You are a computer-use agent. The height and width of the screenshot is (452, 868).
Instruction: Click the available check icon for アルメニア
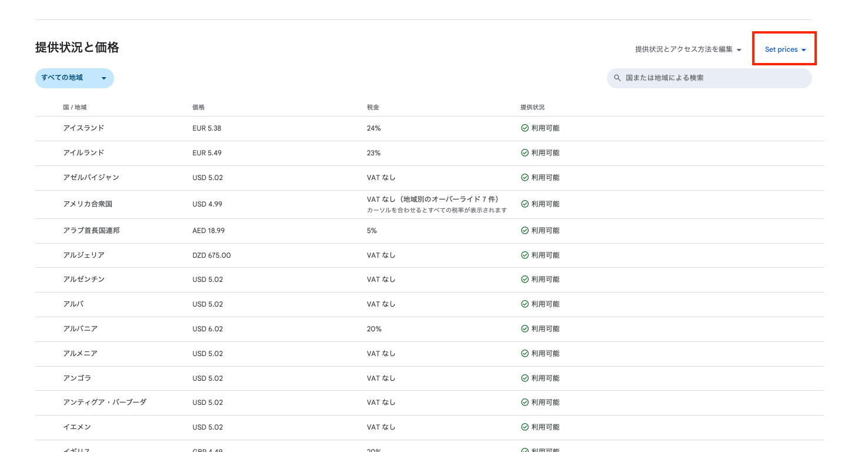525,354
